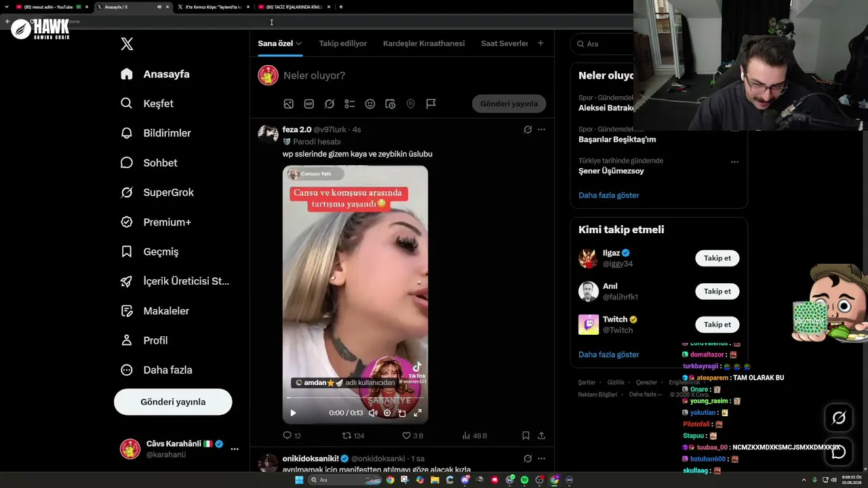Image resolution: width=868 pixels, height=488 pixels.
Task: Switch to the Takip ediliyor tab
Action: click(x=343, y=43)
